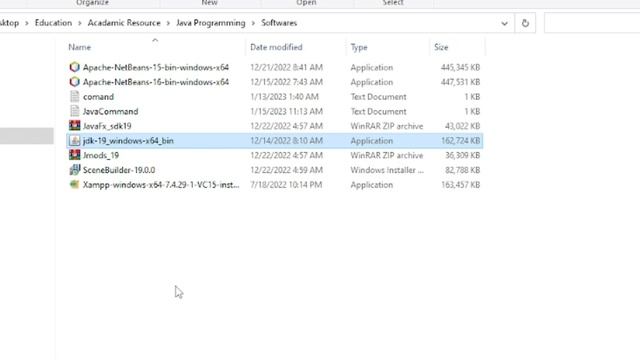Click the 445,345 KB size cell
This screenshot has height=360, width=640.
460,67
